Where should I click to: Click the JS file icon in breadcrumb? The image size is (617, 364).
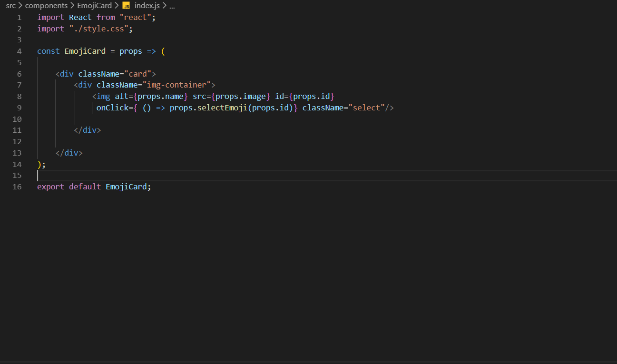pos(126,6)
